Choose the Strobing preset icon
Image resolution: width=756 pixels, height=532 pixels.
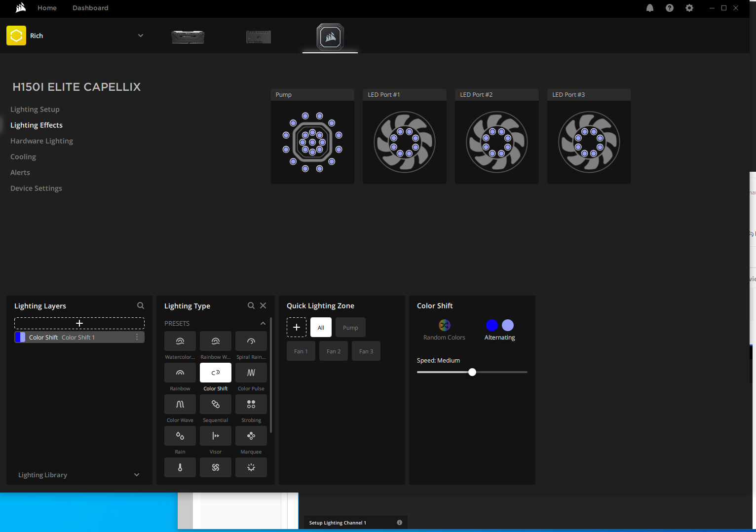251,404
